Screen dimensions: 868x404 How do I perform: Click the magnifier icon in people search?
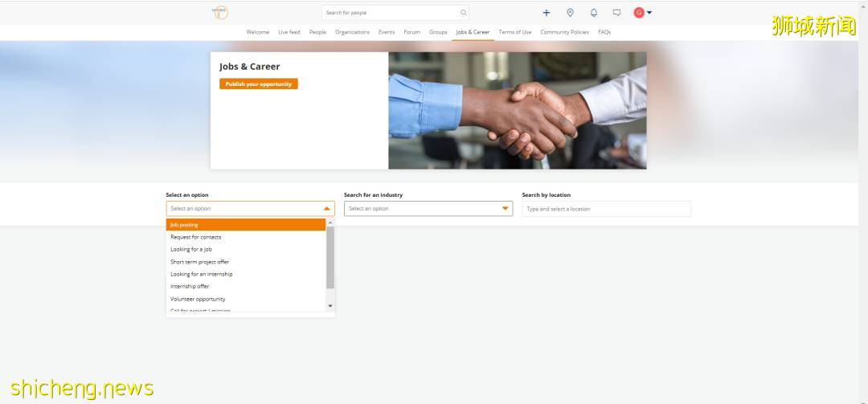(463, 13)
